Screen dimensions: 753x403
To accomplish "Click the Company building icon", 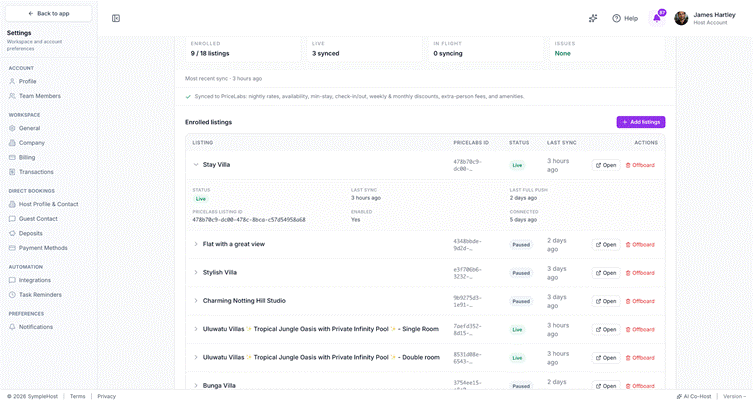I will (x=12, y=143).
